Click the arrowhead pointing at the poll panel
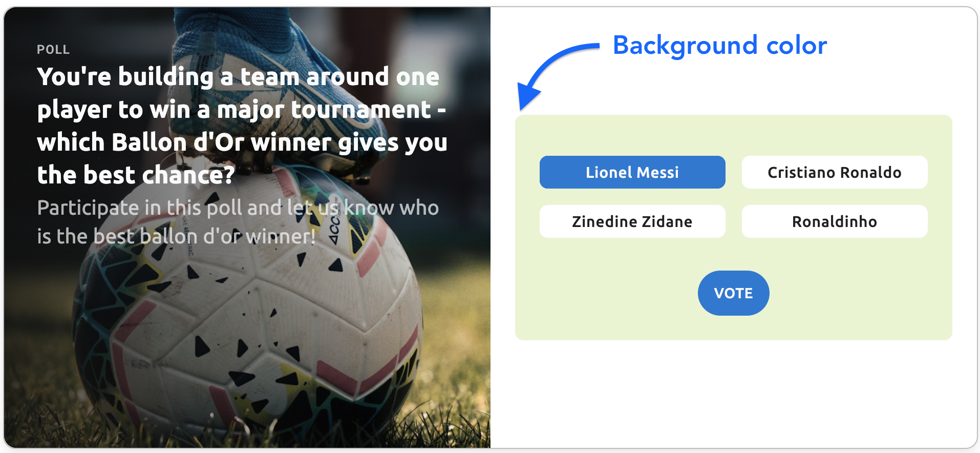The image size is (980, 453). (526, 98)
